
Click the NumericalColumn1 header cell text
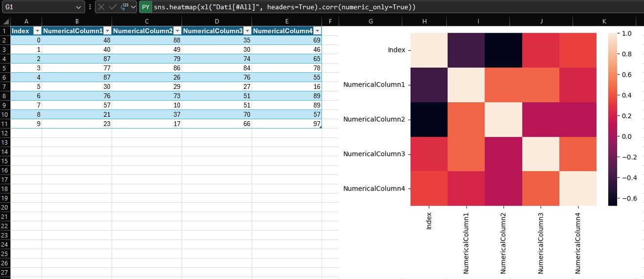click(72, 30)
